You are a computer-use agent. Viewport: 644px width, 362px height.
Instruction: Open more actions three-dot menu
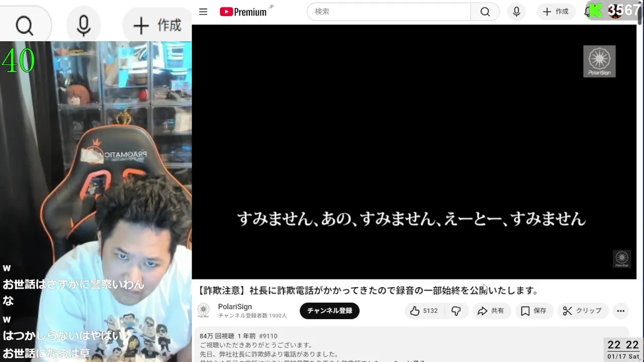[x=621, y=311]
